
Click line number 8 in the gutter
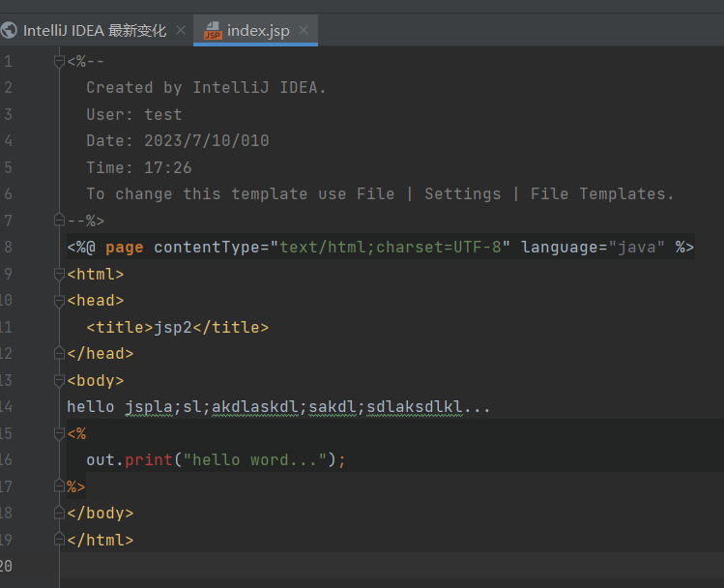tap(9, 248)
